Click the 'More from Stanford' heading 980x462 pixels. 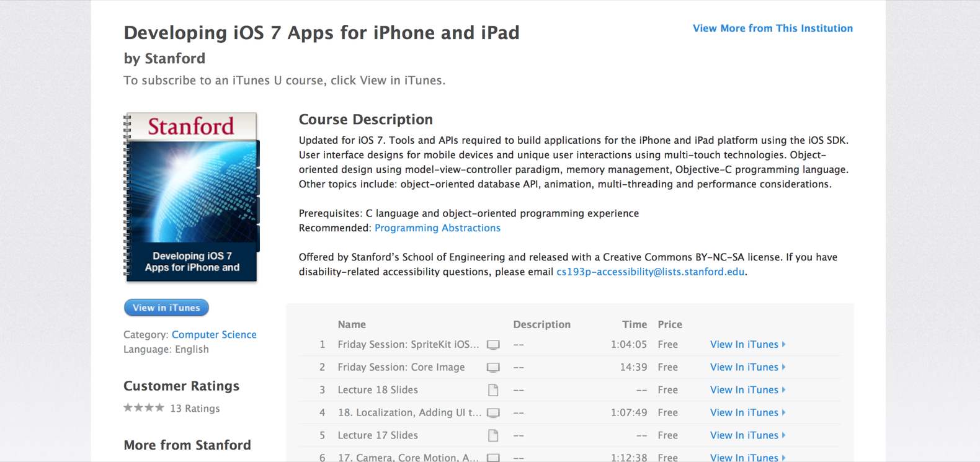pos(187,445)
